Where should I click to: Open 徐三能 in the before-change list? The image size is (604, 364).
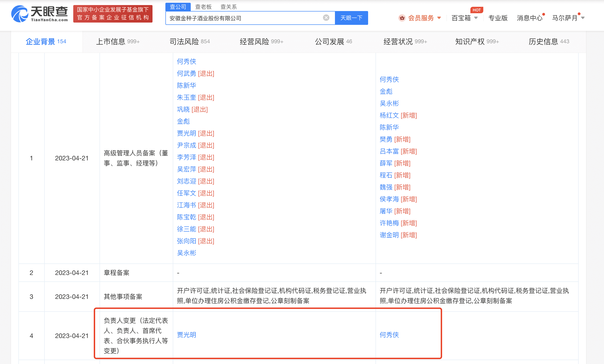(x=187, y=229)
